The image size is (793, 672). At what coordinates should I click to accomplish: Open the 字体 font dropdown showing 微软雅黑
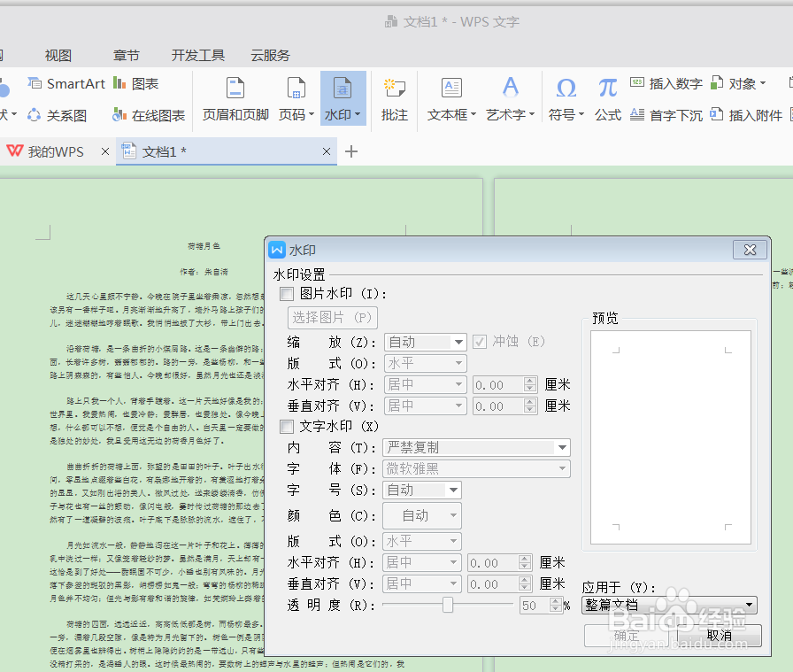point(561,468)
